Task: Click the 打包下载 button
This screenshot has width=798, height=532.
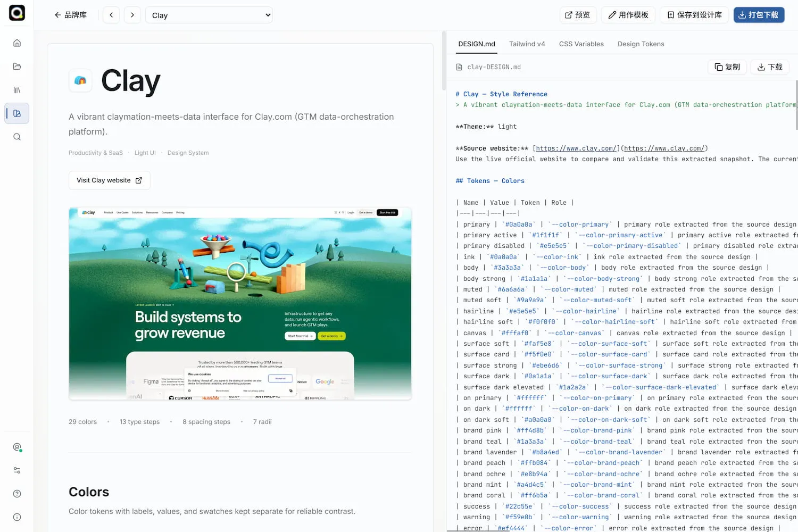Action: (759, 15)
